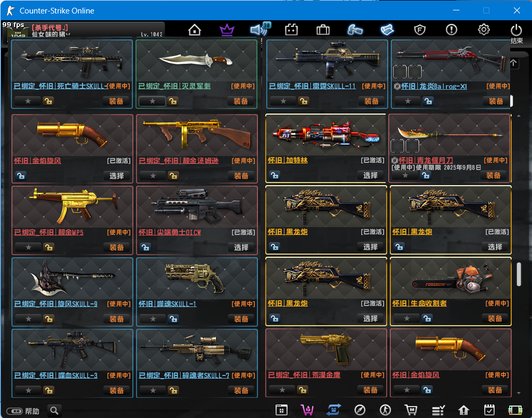This screenshot has height=418, width=532.
Task: Toggle favorite star on 旋风SKULL-9 card
Action: [x=29, y=318]
